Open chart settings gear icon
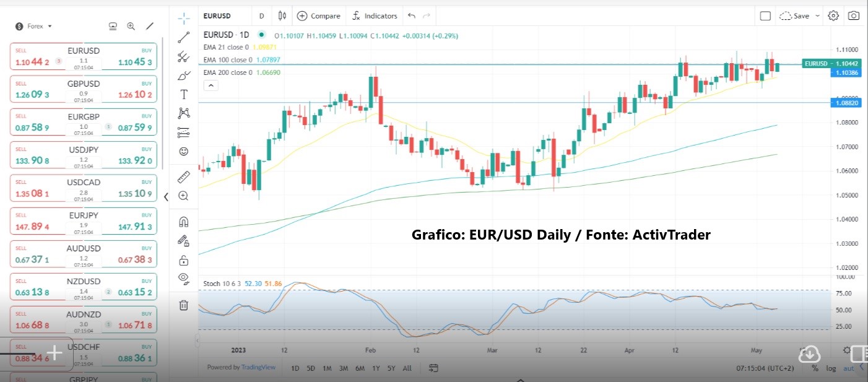The height and width of the screenshot is (382, 868). coord(833,16)
